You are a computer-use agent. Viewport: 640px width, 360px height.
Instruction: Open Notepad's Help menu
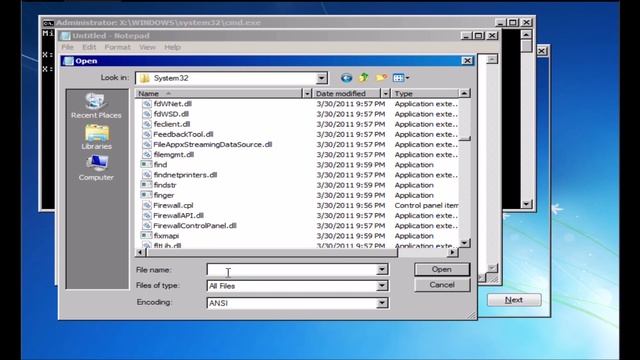pos(172,47)
